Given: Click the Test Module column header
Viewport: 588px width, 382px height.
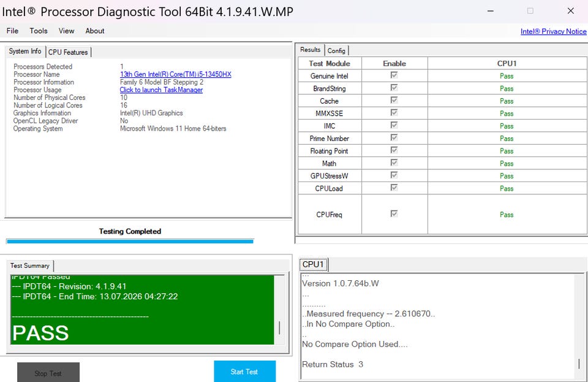Looking at the screenshot, I should pyautogui.click(x=330, y=63).
